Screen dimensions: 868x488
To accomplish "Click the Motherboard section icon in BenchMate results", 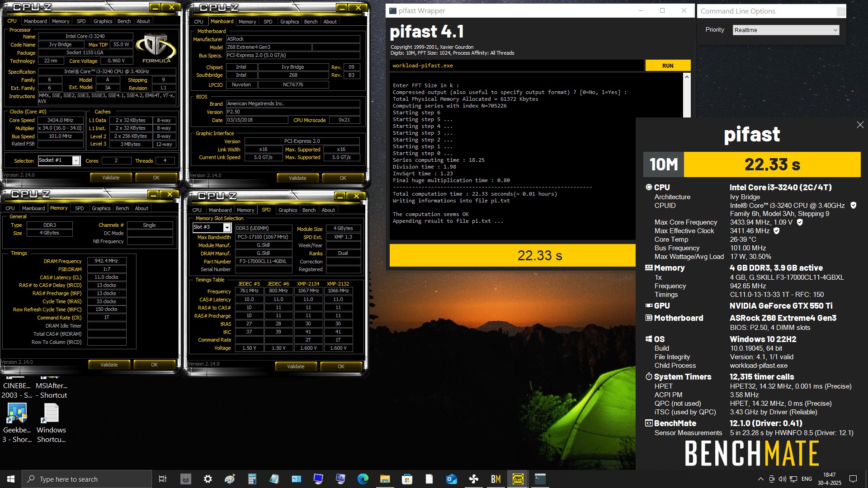I will [649, 318].
